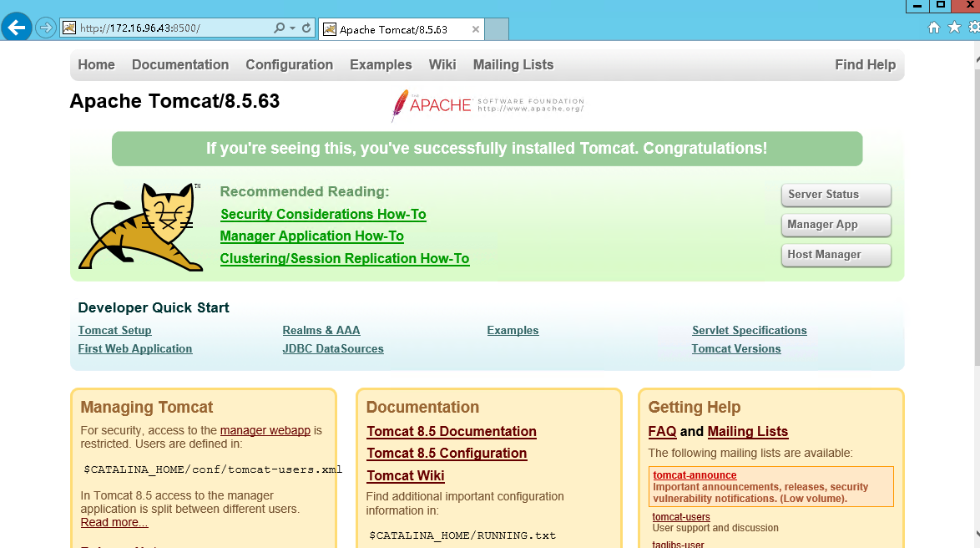Close the Apache Tomcat/8.5.63 tab
The image size is (980, 548).
[476, 29]
